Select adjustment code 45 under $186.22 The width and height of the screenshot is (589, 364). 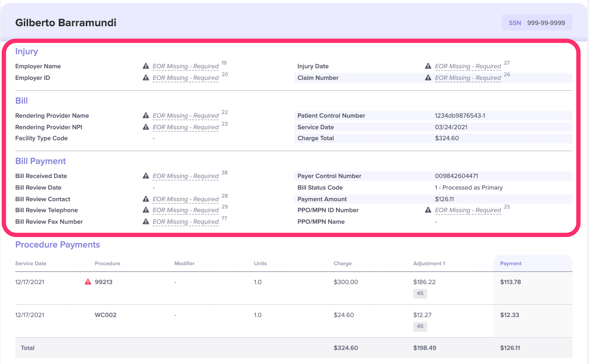pos(420,293)
